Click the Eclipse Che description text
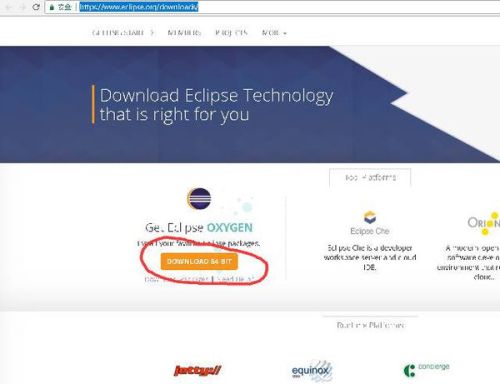 coord(370,257)
